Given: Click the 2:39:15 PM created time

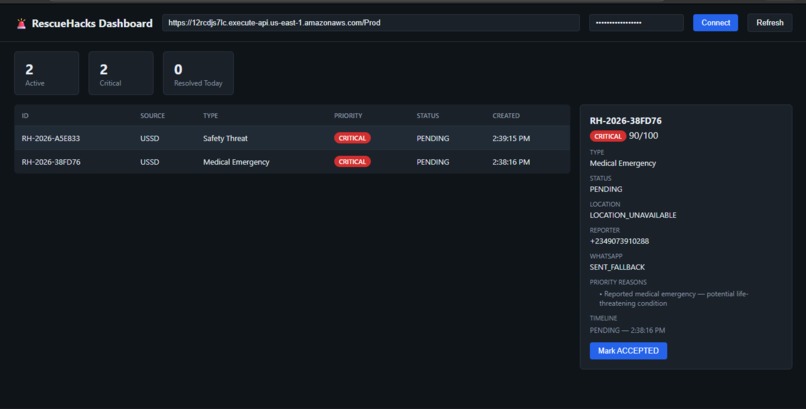Looking at the screenshot, I should click(511, 138).
